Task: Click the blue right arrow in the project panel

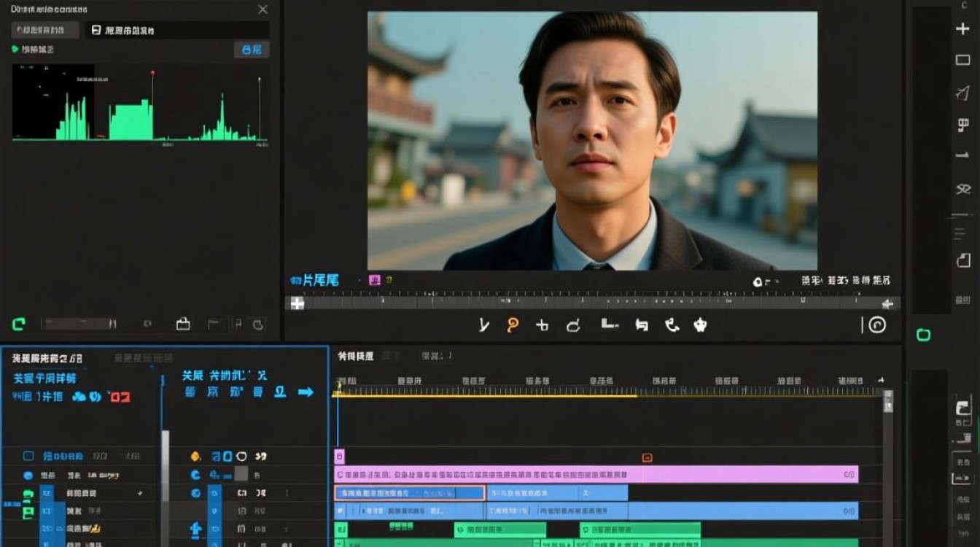Action: [306, 392]
